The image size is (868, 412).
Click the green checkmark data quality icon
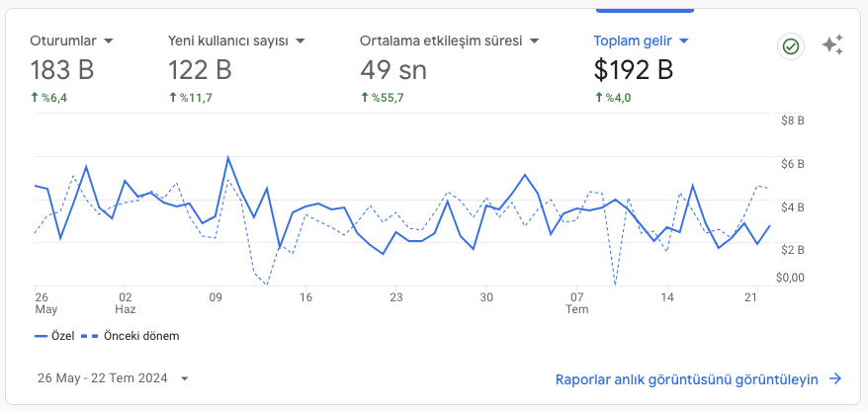[x=790, y=46]
